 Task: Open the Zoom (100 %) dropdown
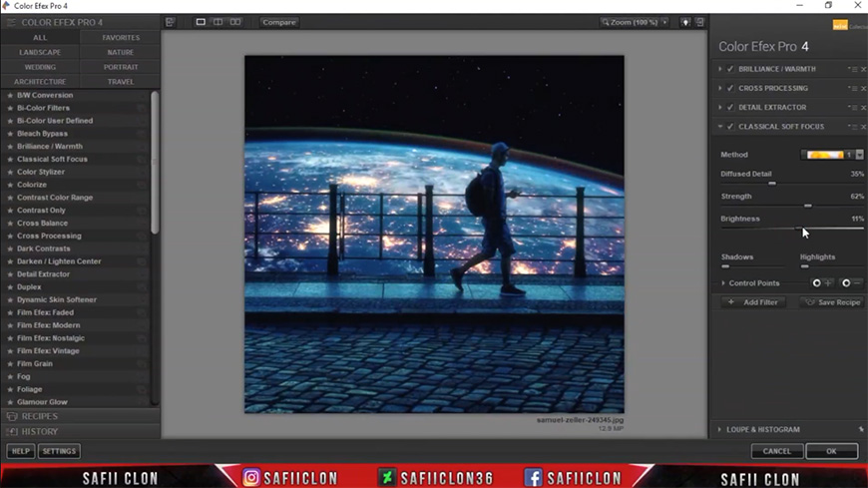(x=635, y=22)
